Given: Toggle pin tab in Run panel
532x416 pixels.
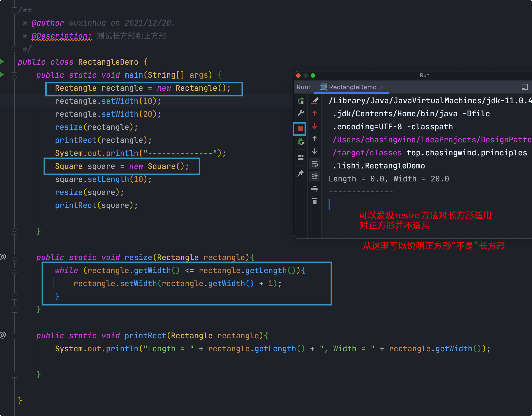Looking at the screenshot, I should click(x=301, y=173).
